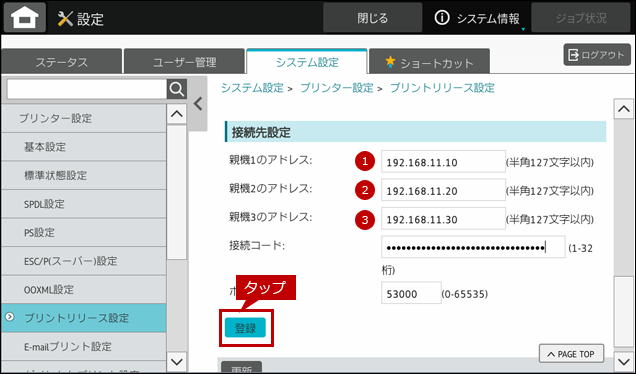636x374 pixels.
Task: Click main panel scroll-down arrow
Action: [623, 361]
